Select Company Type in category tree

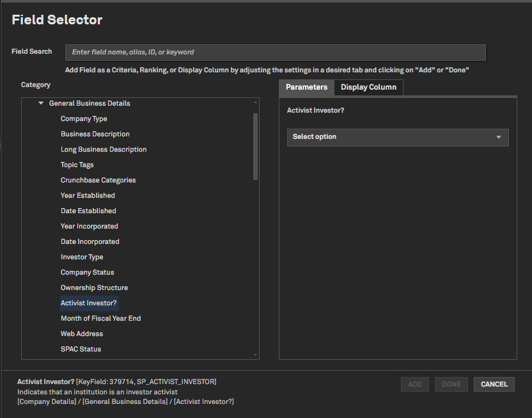[84, 118]
